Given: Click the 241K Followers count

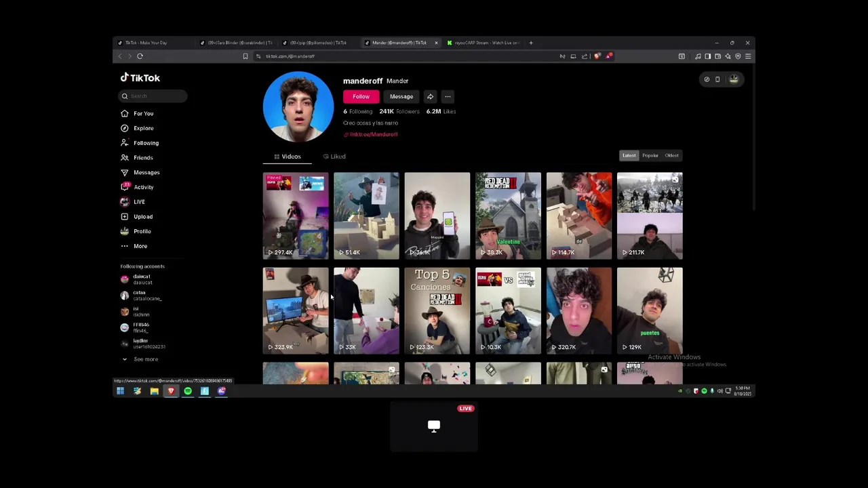Looking at the screenshot, I should point(399,111).
